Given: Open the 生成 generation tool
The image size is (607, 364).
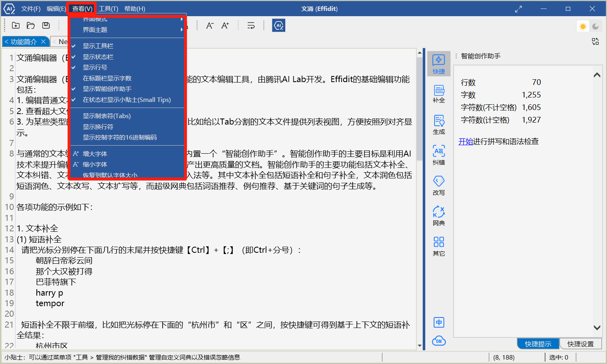Looking at the screenshot, I should point(439,125).
